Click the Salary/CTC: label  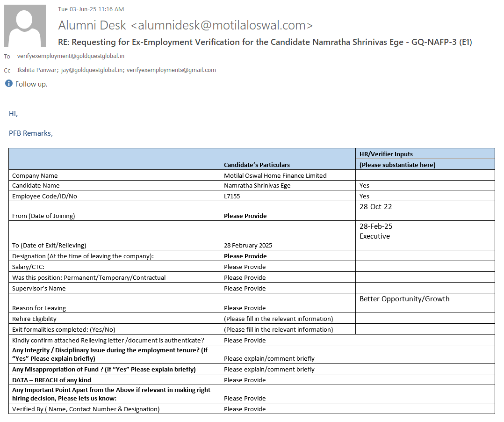28,267
